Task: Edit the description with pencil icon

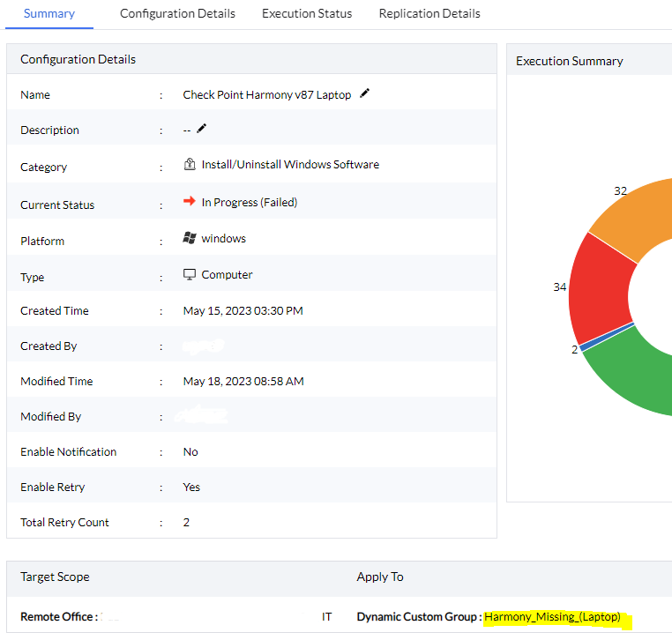Action: point(201,129)
